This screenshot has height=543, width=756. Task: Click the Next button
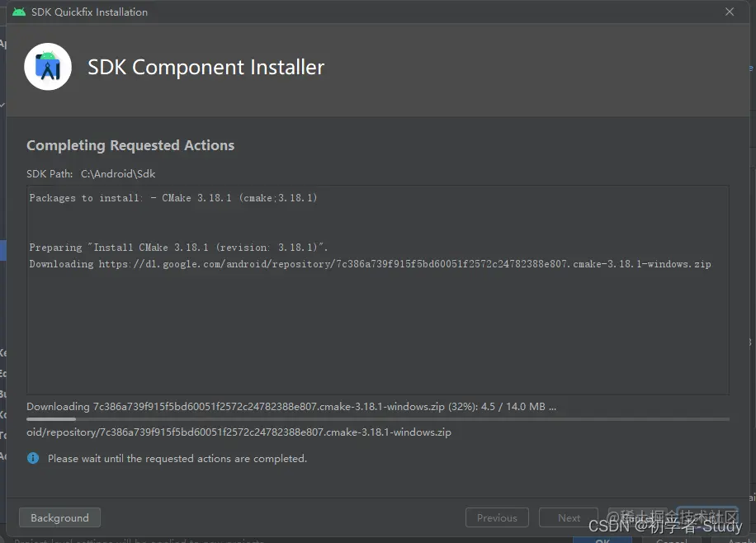point(569,517)
